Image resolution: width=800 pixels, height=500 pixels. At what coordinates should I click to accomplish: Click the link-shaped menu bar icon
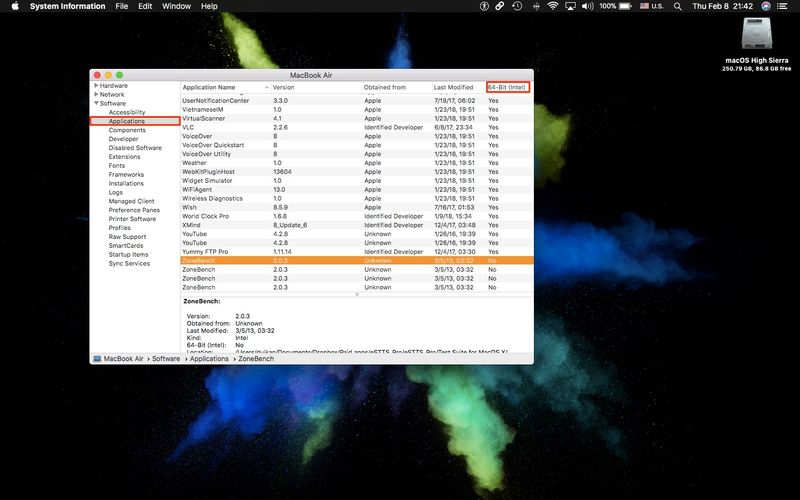pos(500,6)
